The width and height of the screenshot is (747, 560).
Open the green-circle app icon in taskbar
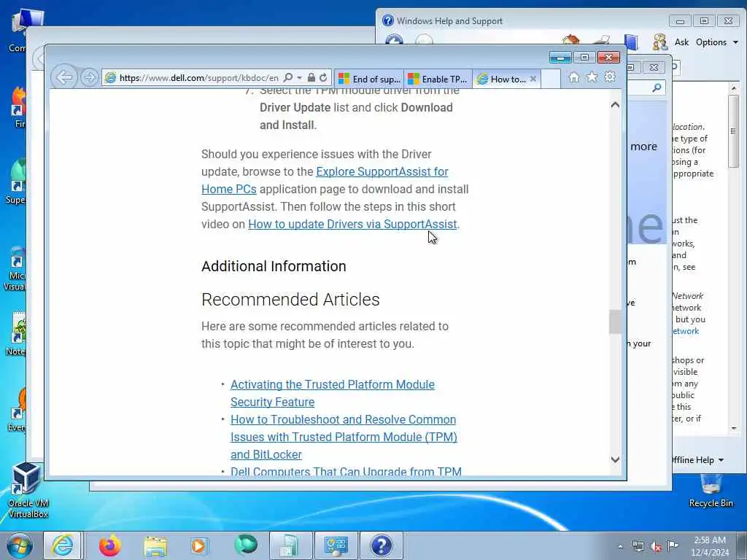click(246, 545)
